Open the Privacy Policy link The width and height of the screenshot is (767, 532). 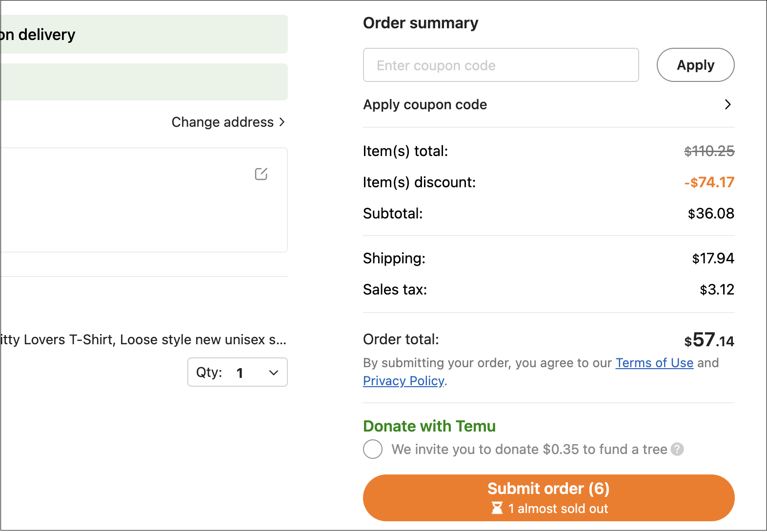click(403, 381)
